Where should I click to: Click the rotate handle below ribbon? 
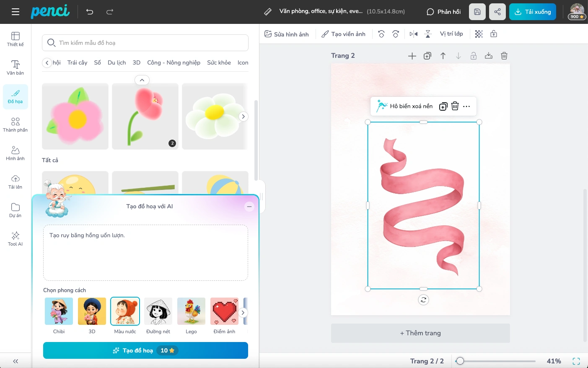[x=424, y=300]
